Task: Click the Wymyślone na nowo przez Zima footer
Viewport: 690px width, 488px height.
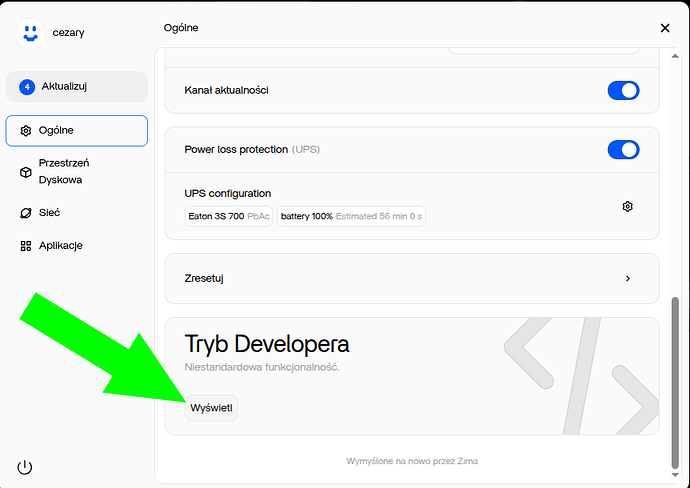Action: 414,461
